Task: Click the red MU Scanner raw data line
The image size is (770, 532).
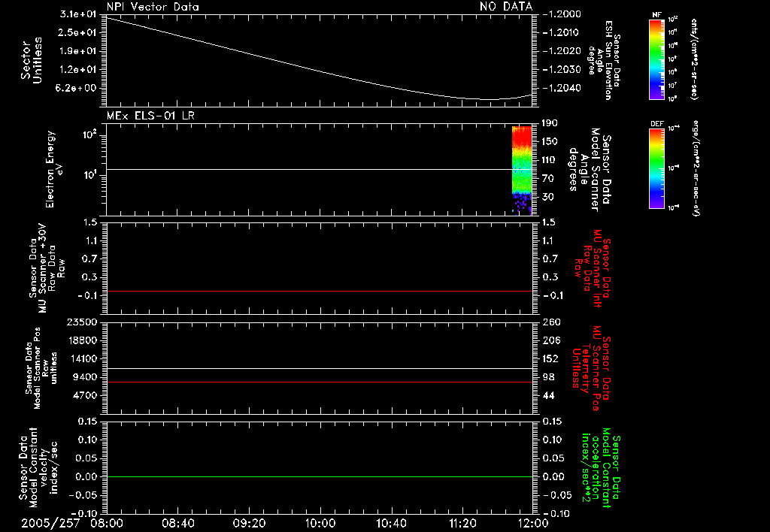Action: [x=319, y=291]
